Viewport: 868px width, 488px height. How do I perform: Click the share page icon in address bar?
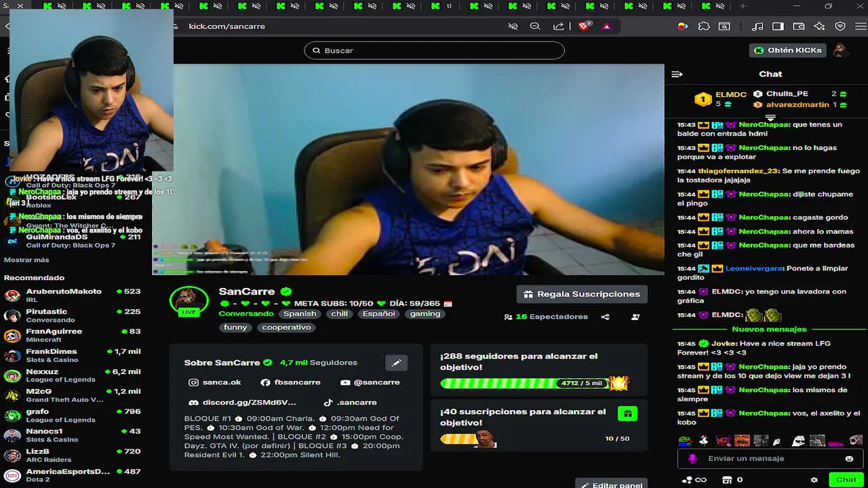coord(559,26)
